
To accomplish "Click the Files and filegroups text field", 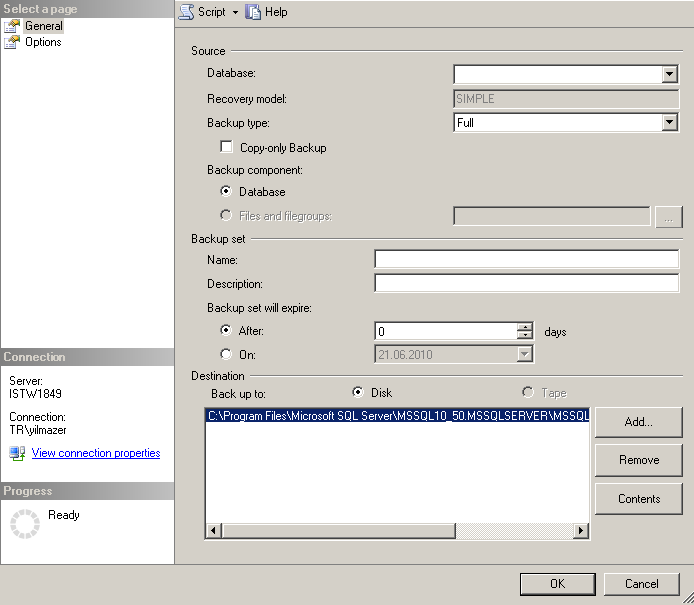I will click(x=551, y=216).
